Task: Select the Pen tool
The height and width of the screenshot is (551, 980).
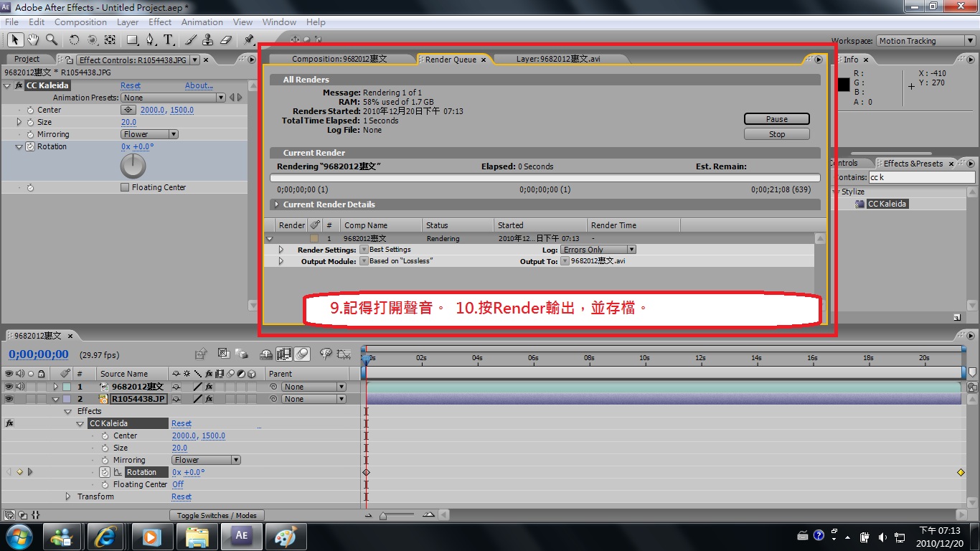Action: pyautogui.click(x=151, y=40)
